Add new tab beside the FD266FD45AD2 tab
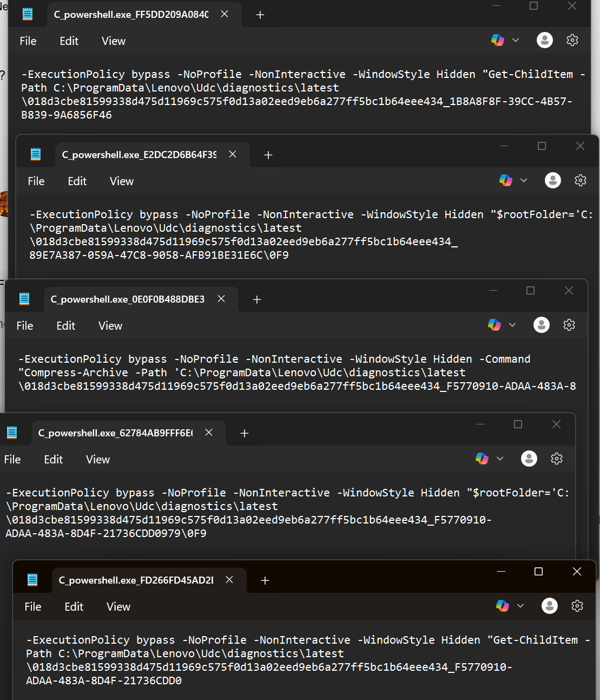The image size is (600, 700). tap(265, 581)
